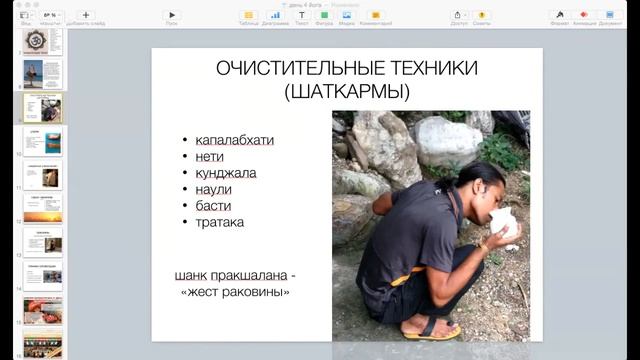
Task: Select the slide thumbnail with Om symbol
Action: (x=43, y=42)
